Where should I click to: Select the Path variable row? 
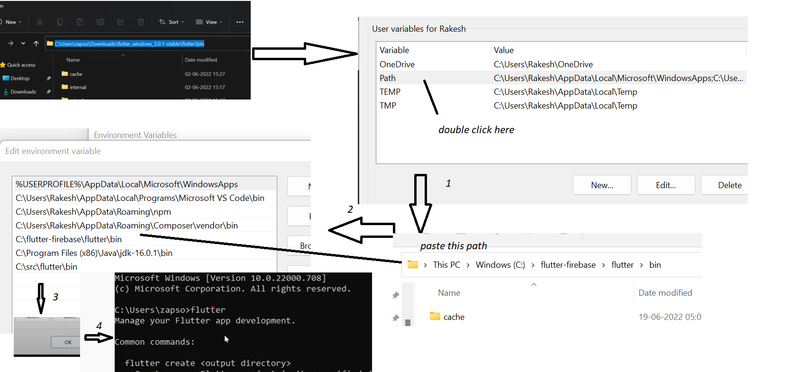click(562, 78)
